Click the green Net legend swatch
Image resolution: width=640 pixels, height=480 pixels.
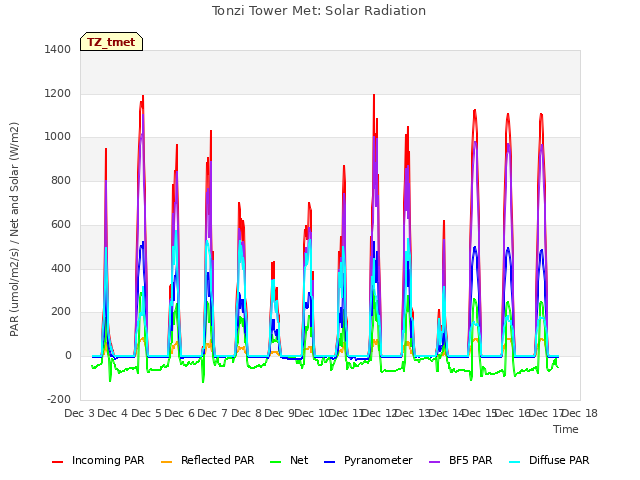(276, 462)
